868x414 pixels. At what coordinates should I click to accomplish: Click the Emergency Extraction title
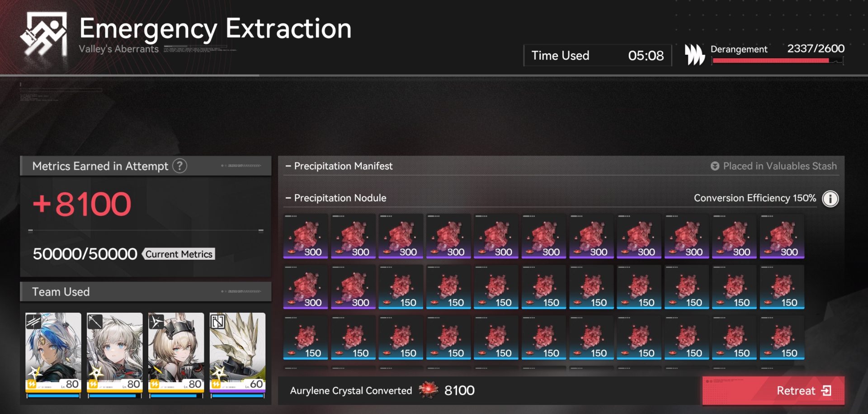(x=215, y=29)
